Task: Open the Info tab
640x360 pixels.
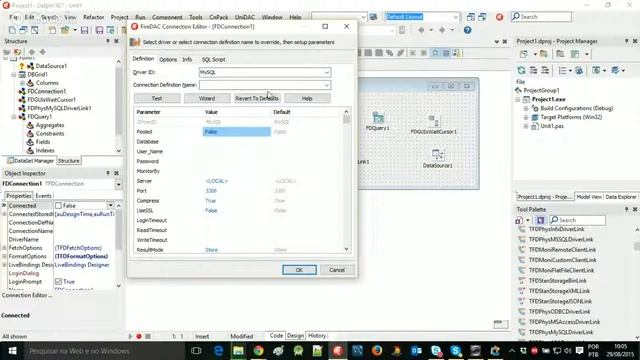Action: click(x=187, y=60)
